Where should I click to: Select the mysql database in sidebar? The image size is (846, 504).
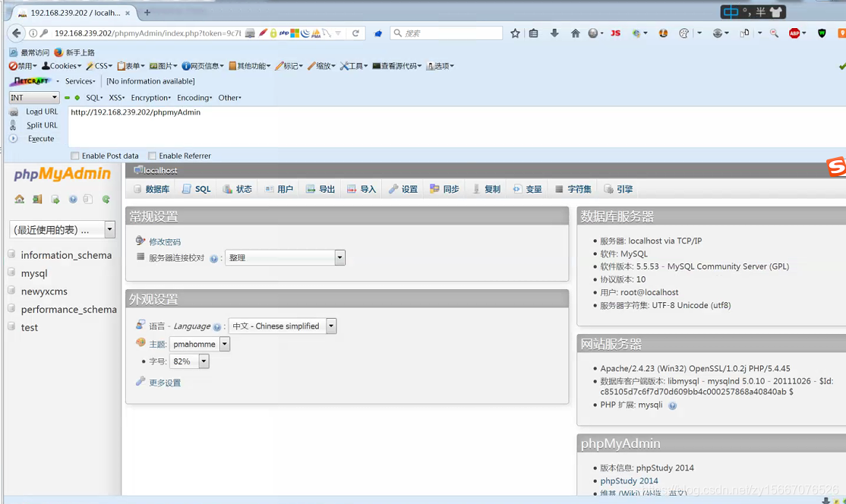pos(34,273)
